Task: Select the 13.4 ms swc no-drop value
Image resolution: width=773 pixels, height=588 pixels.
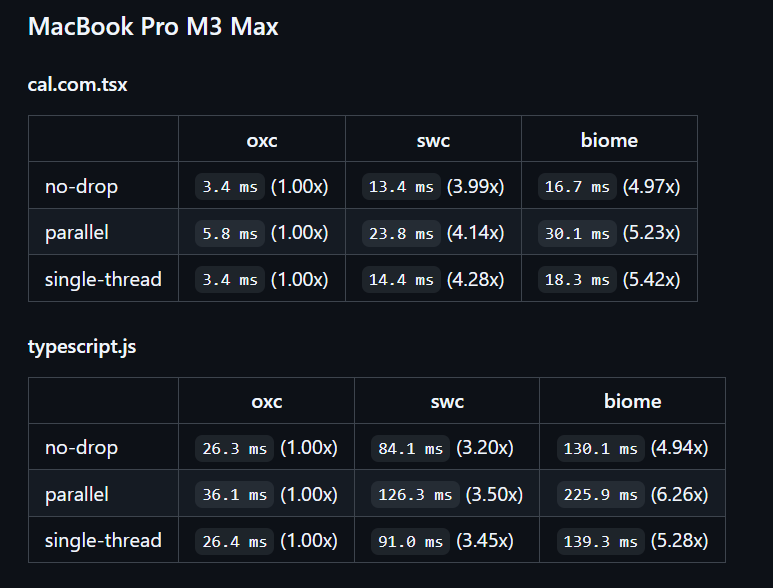Action: (x=401, y=187)
